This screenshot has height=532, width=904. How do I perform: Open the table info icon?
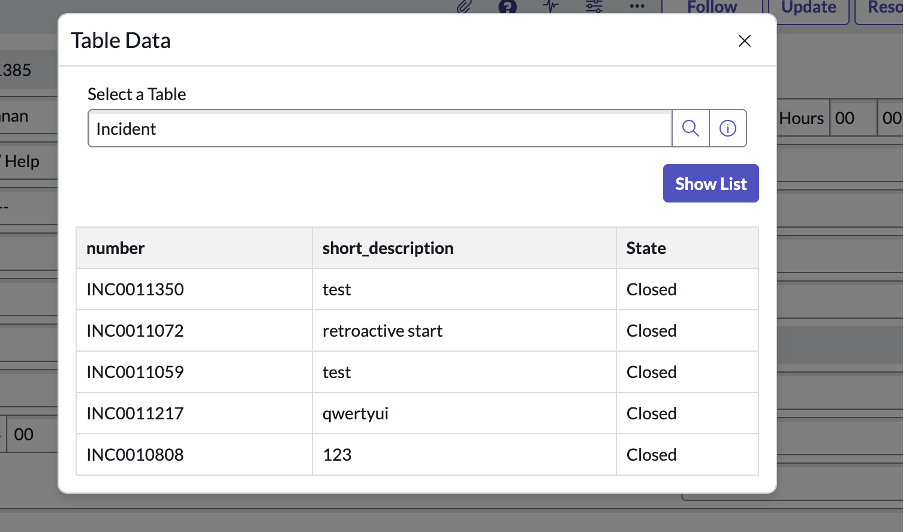tap(728, 128)
